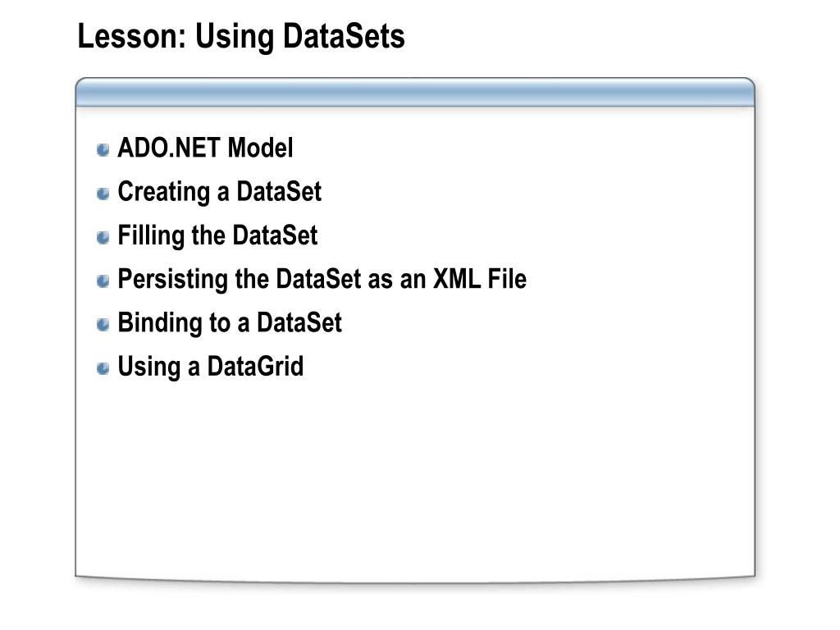The width and height of the screenshot is (840, 630).
Task: Click the bullet icon beside Using a DataGrid
Action: point(103,368)
